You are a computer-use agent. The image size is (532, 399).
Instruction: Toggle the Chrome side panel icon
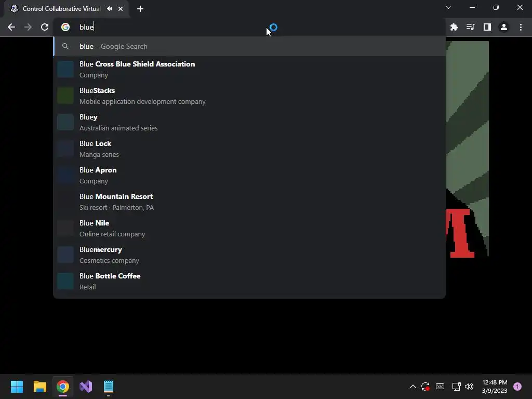coord(487,27)
